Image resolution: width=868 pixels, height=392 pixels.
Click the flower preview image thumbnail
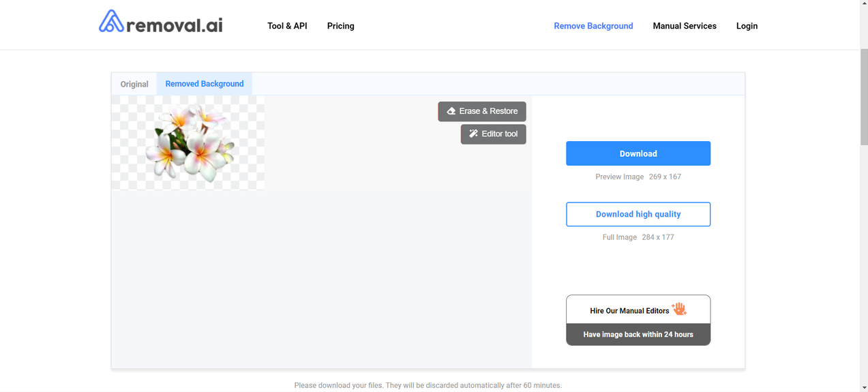coord(188,142)
